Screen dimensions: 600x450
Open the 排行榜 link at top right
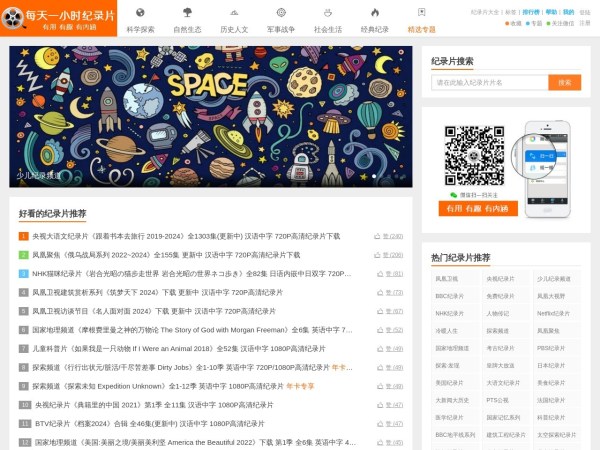click(530, 12)
